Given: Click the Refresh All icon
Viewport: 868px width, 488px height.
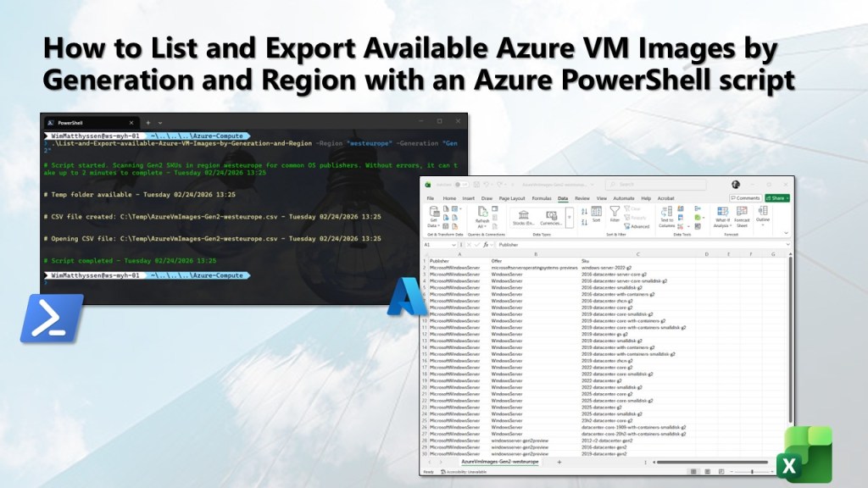Looking at the screenshot, I should point(482,213).
